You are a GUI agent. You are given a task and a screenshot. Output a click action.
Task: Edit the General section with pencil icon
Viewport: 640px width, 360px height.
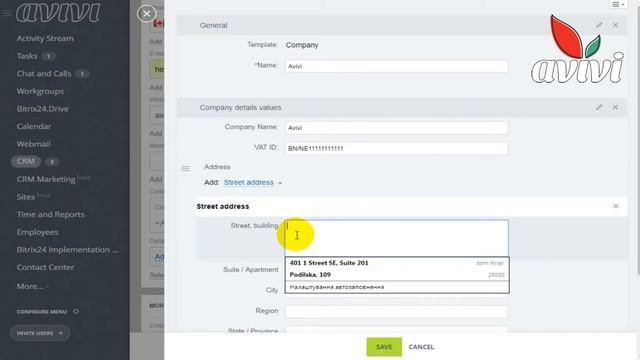599,25
